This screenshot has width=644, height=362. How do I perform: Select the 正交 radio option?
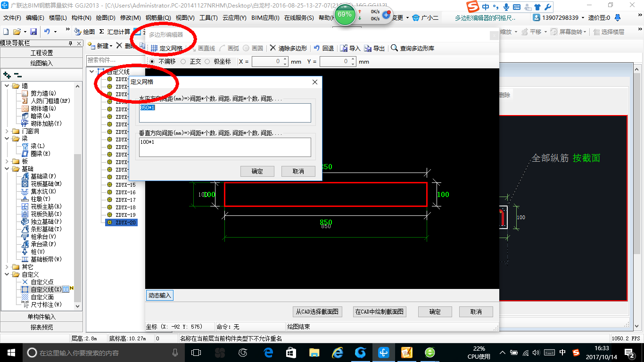(183, 61)
